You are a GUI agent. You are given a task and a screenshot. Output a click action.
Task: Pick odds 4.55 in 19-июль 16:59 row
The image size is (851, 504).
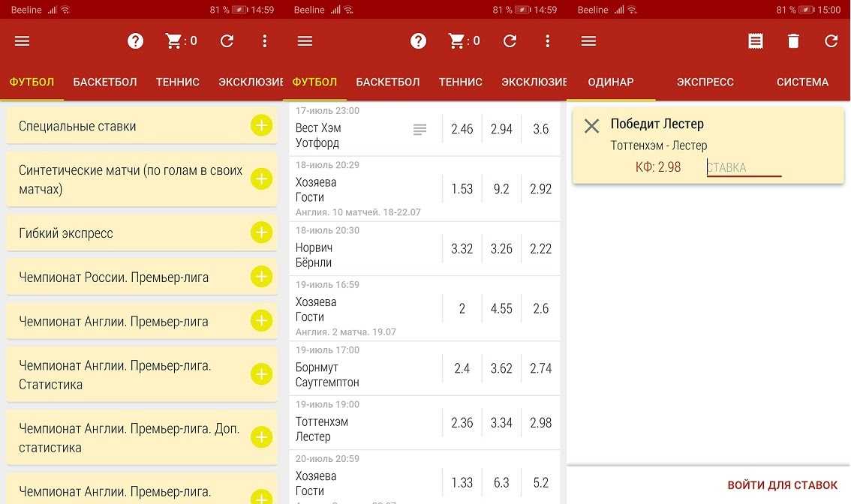pos(501,309)
